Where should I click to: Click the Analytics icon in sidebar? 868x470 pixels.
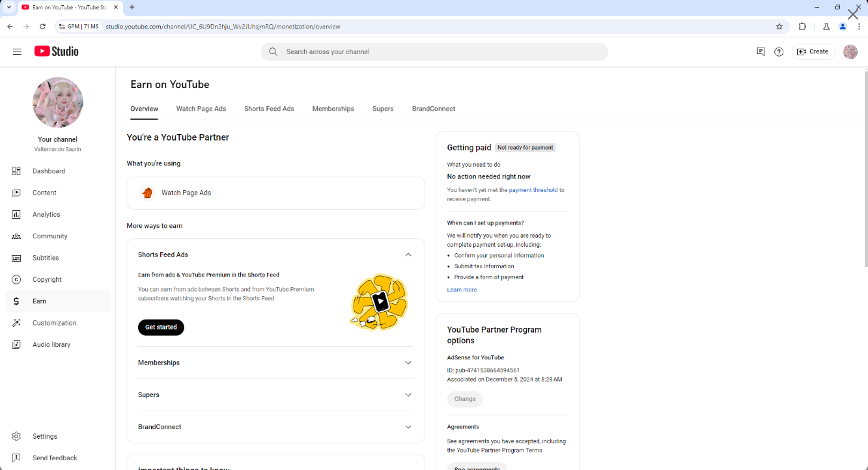pyautogui.click(x=16, y=214)
